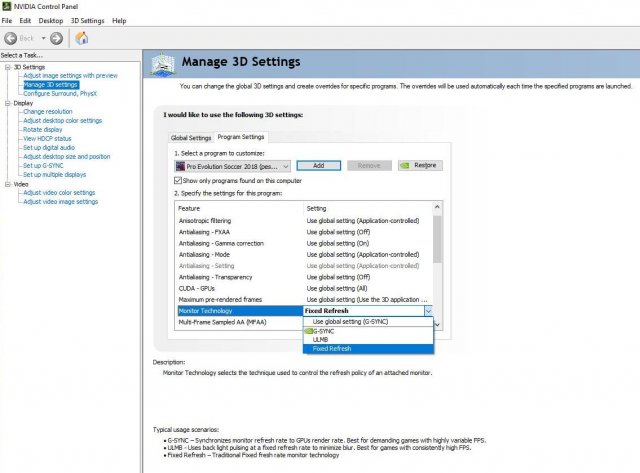Switch to the Global Settings tab
Screen dimensions: 640x473
point(191,137)
